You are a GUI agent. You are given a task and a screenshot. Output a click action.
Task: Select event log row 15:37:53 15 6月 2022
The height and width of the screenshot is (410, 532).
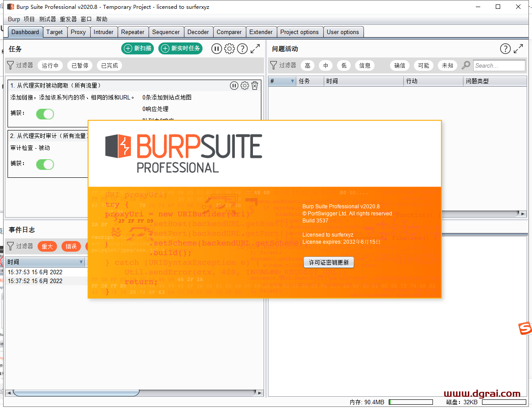click(x=46, y=272)
